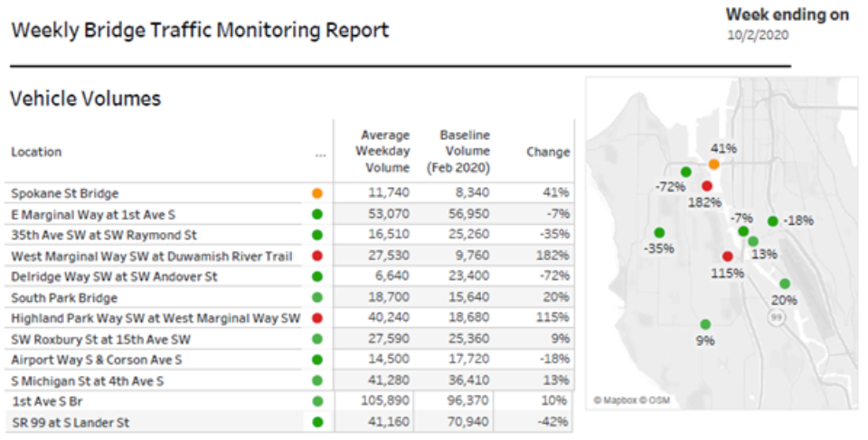Click the ellipsis column header next to Location
This screenshot has width=868, height=440.
(x=320, y=154)
